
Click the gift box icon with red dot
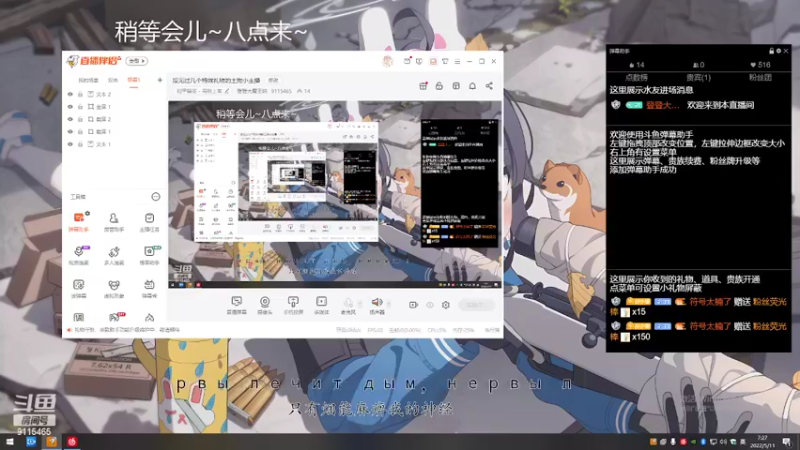pyautogui.click(x=423, y=86)
